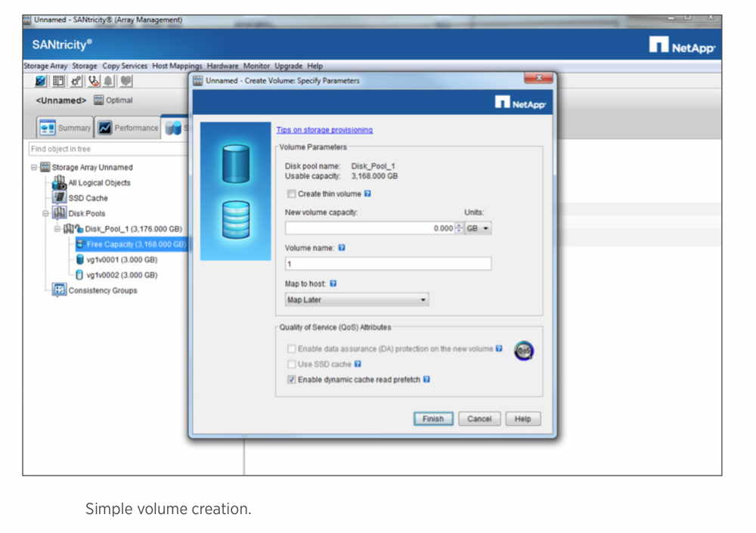Collapse the Disk_Pool_1 tree node
This screenshot has width=756, height=533.
pyautogui.click(x=57, y=228)
